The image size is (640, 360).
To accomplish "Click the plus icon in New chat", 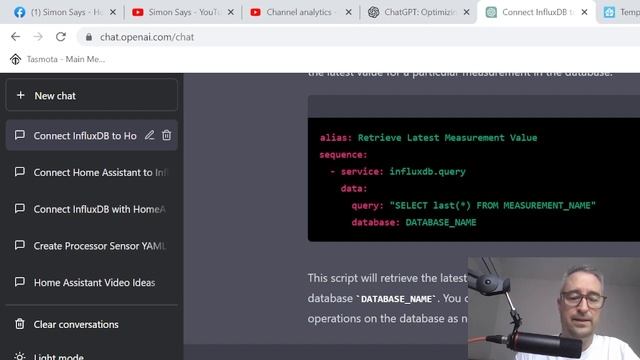I will point(20,96).
